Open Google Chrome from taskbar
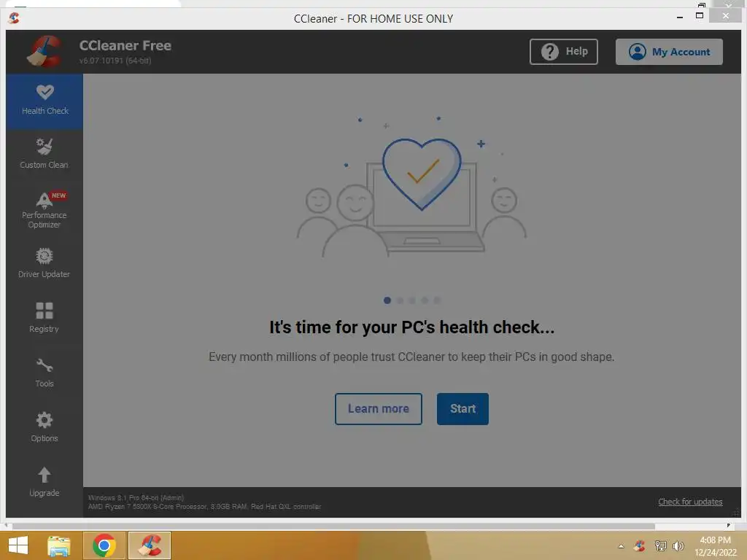This screenshot has width=747, height=560. [104, 545]
